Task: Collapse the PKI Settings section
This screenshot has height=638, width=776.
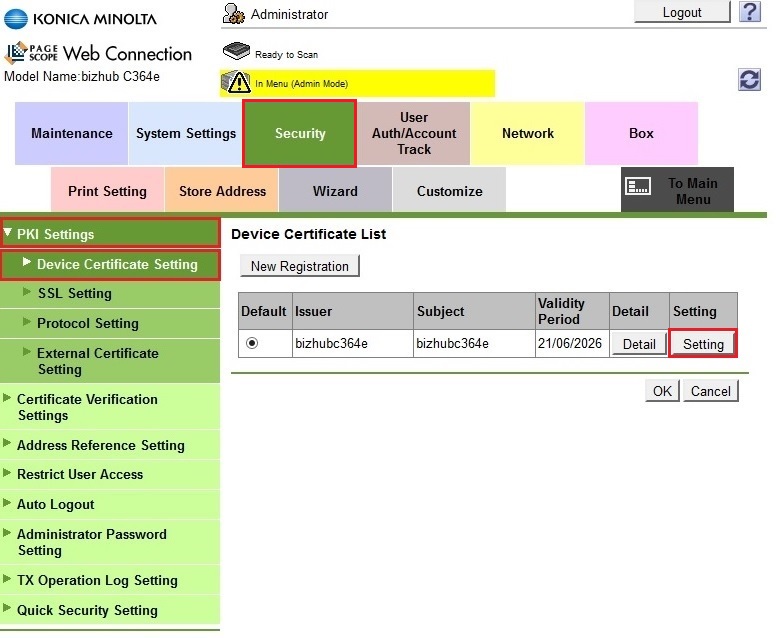Action: tap(110, 234)
